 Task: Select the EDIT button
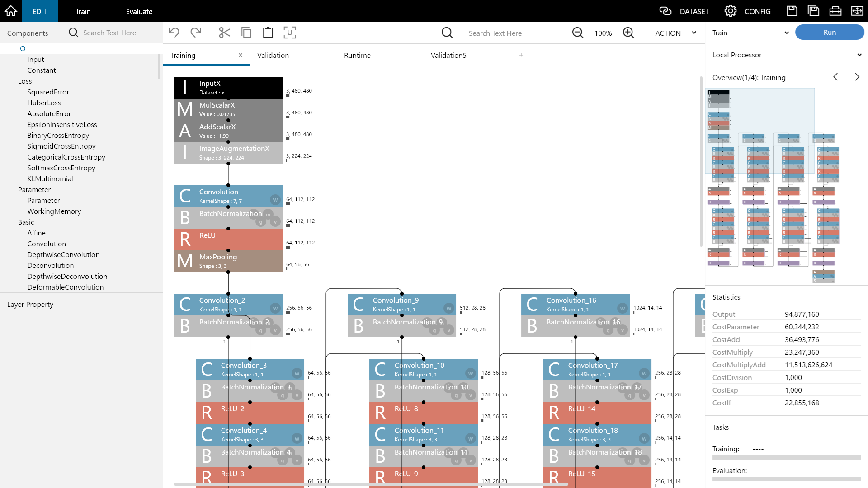coord(40,11)
